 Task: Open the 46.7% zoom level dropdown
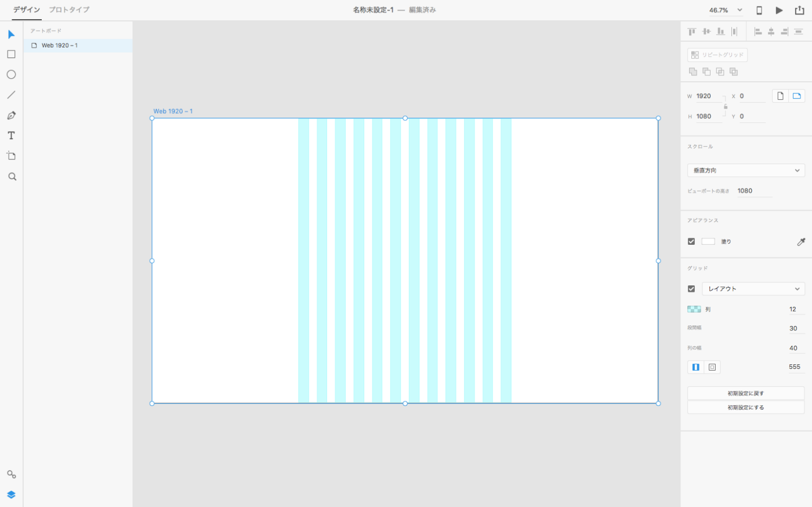pos(726,10)
